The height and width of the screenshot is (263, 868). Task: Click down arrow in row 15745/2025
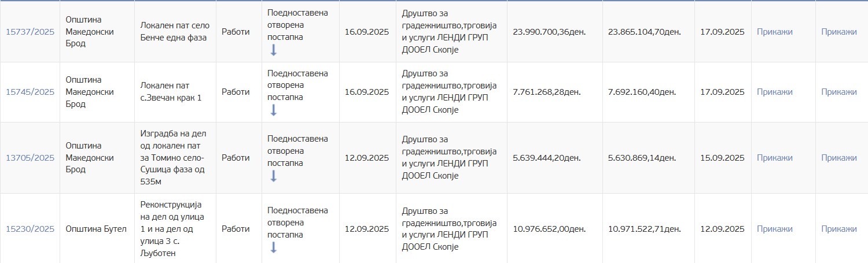[x=274, y=110]
